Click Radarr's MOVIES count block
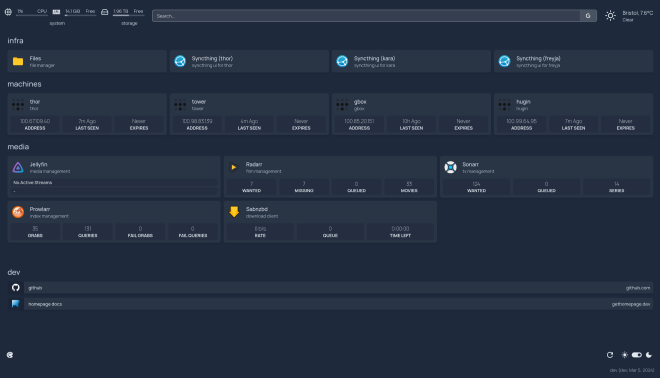This screenshot has width=660, height=378. [x=409, y=187]
